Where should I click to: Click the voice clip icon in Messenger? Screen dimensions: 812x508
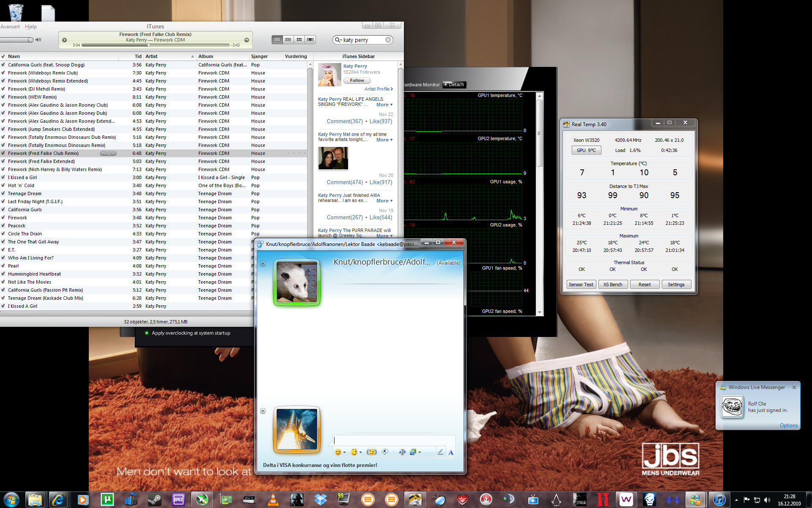[x=385, y=452]
